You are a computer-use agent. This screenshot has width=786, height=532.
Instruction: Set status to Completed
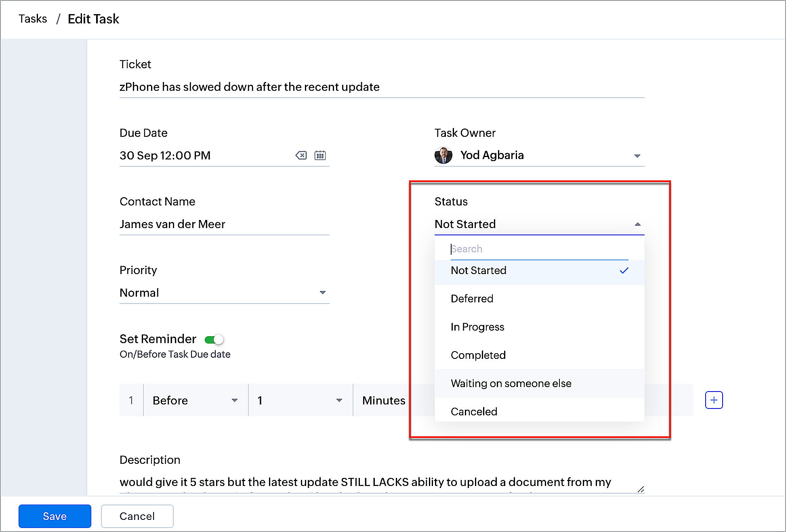coord(478,355)
